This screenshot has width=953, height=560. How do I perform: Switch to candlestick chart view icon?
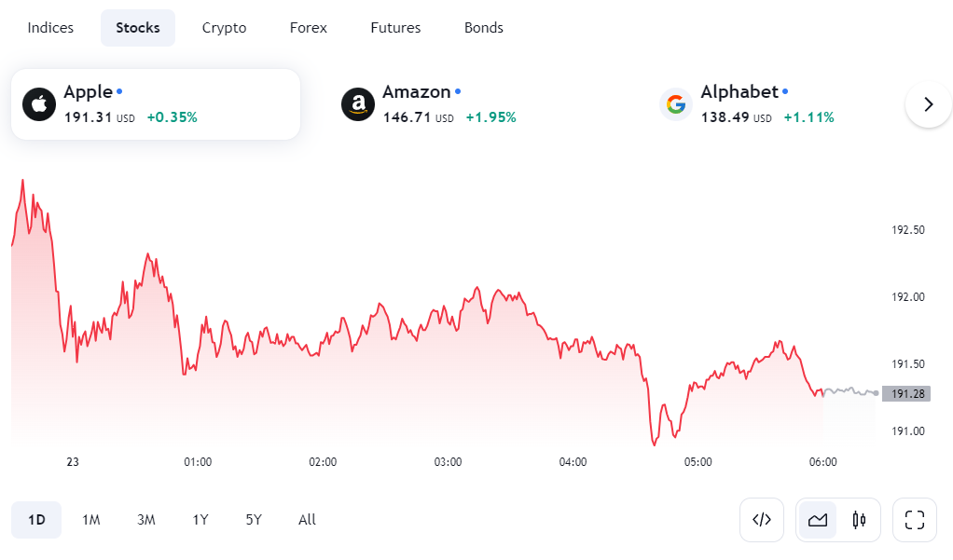tap(859, 520)
